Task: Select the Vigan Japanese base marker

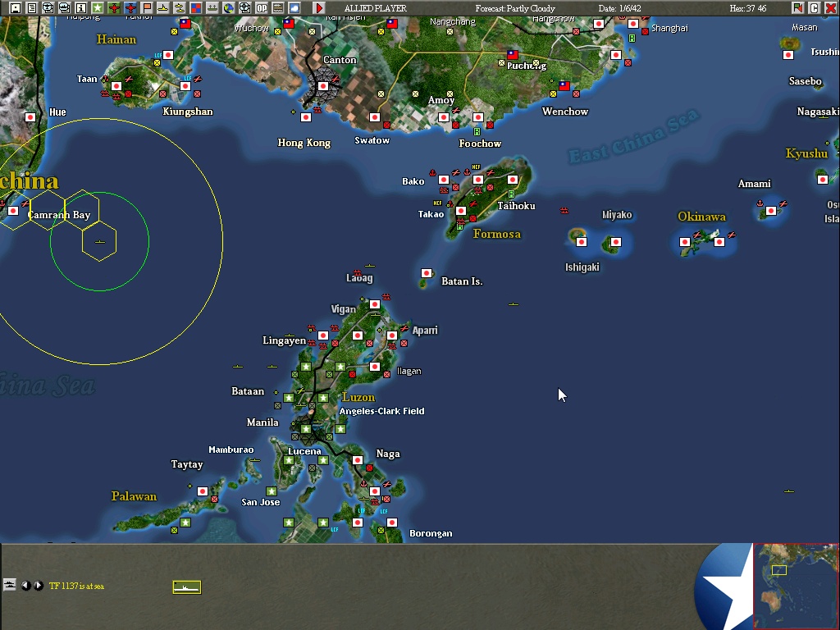Action: (x=374, y=304)
